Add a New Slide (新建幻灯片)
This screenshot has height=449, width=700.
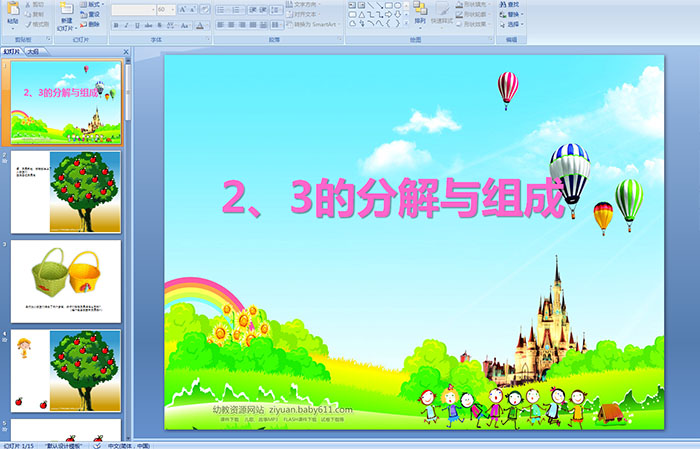(67, 17)
